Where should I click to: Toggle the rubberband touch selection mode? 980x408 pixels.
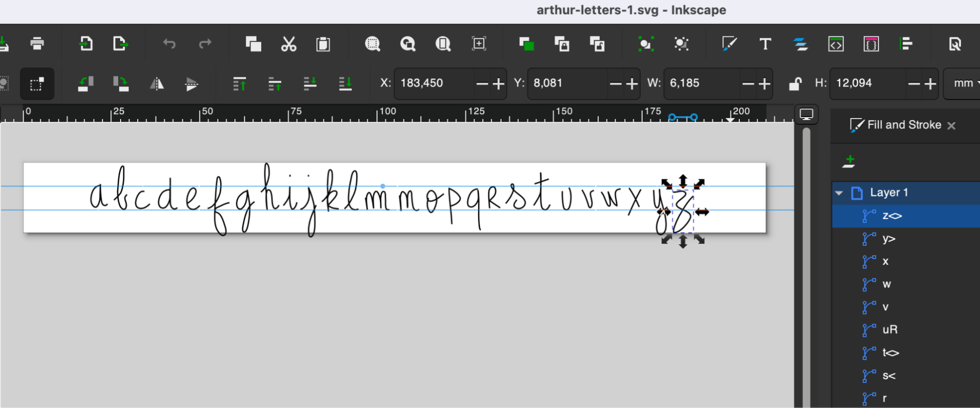(37, 84)
